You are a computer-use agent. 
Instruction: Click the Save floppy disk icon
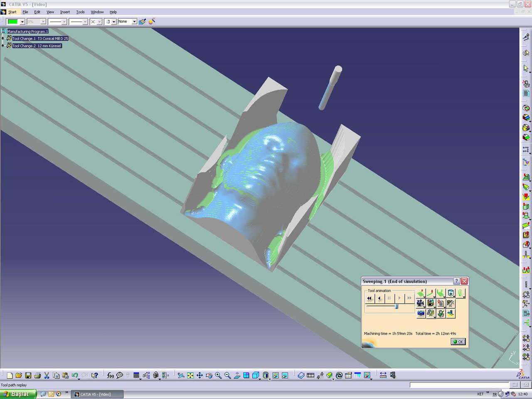pos(28,375)
